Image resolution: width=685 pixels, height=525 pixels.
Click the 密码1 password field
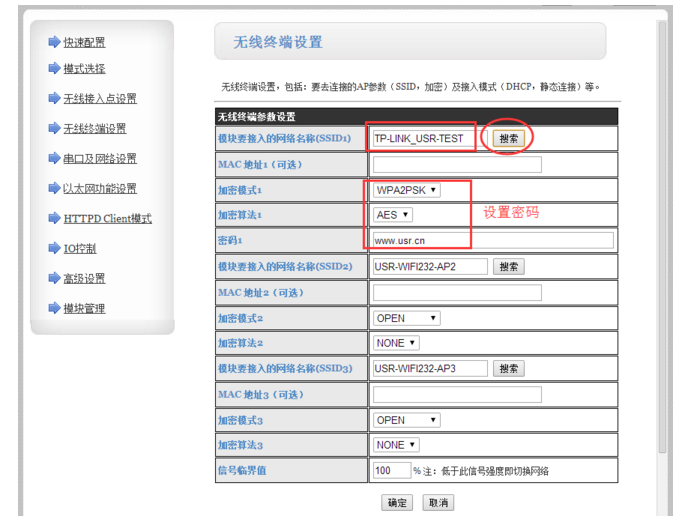pyautogui.click(x=492, y=240)
